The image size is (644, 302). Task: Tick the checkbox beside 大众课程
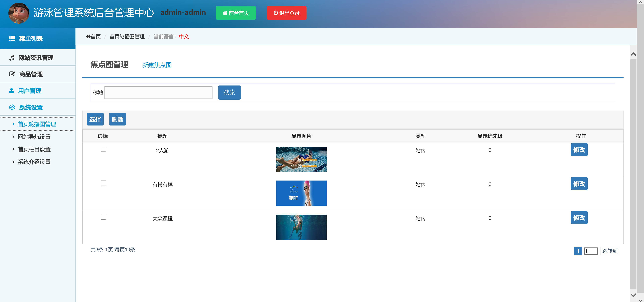[103, 217]
